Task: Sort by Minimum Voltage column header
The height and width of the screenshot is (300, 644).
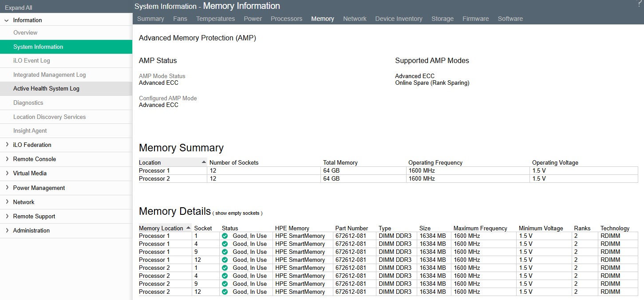Action: point(541,228)
